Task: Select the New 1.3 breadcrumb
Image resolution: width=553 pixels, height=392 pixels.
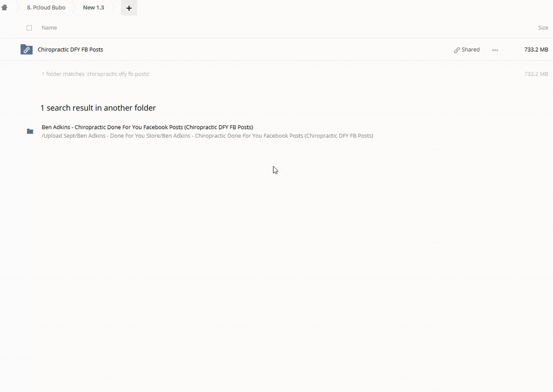Action: click(93, 8)
